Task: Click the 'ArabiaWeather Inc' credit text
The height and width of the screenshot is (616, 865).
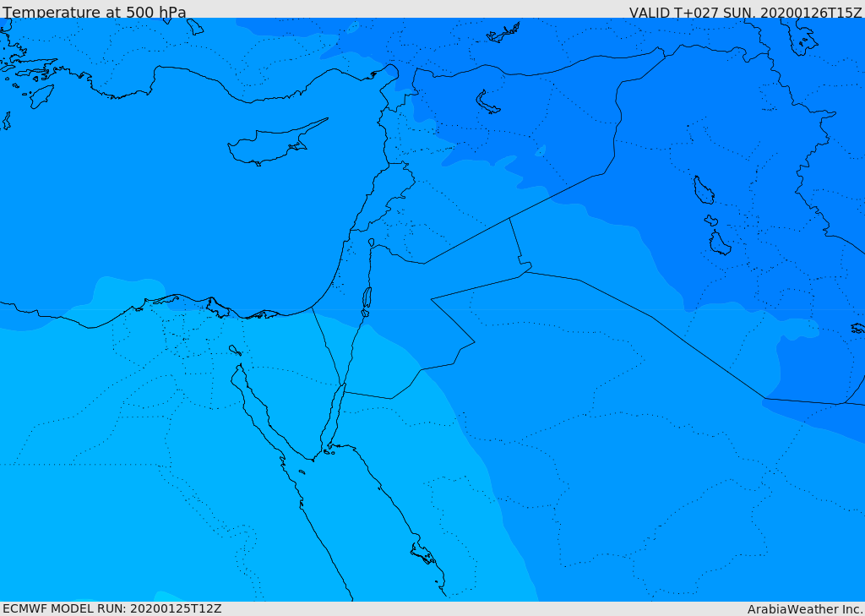Action: [804, 609]
